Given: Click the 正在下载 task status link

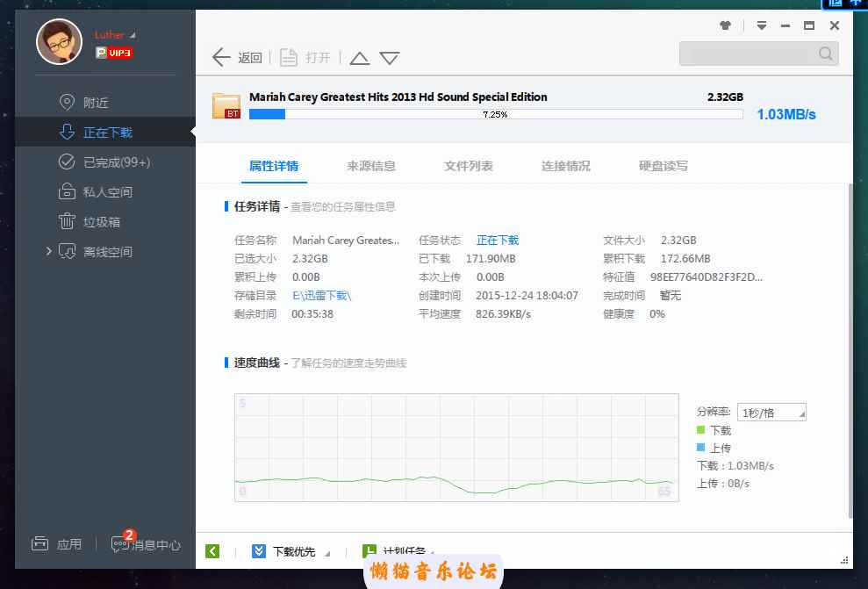Looking at the screenshot, I should (x=497, y=240).
